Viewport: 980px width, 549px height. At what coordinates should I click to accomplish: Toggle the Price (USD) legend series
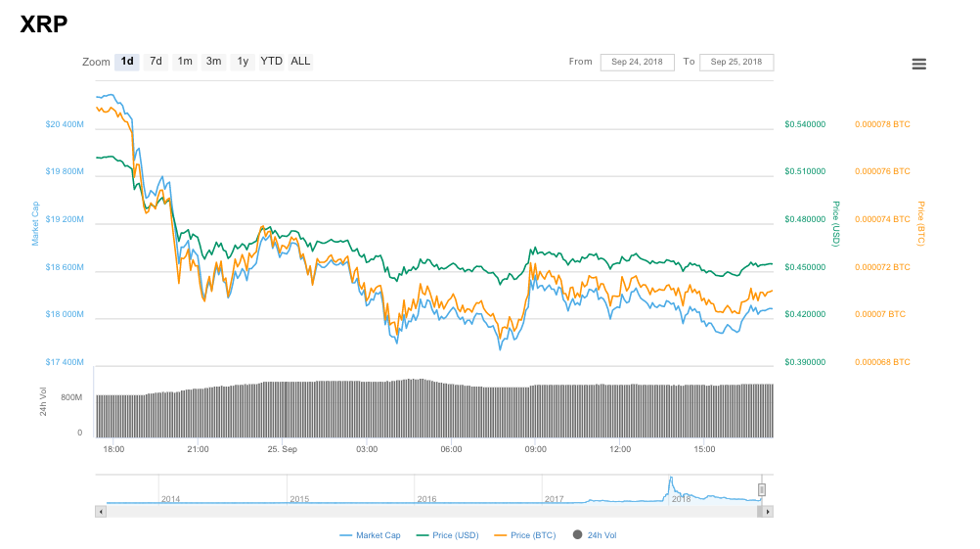pyautogui.click(x=448, y=535)
